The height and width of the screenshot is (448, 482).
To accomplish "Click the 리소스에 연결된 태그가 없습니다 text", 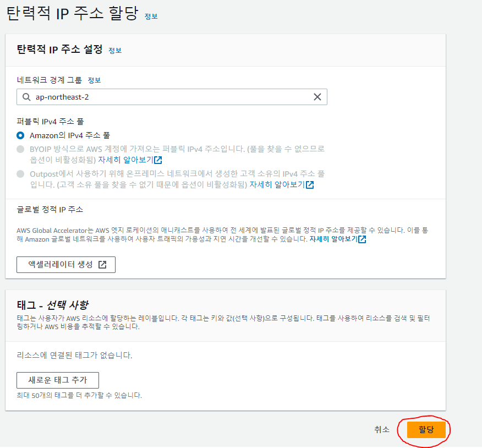I will [x=74, y=356].
